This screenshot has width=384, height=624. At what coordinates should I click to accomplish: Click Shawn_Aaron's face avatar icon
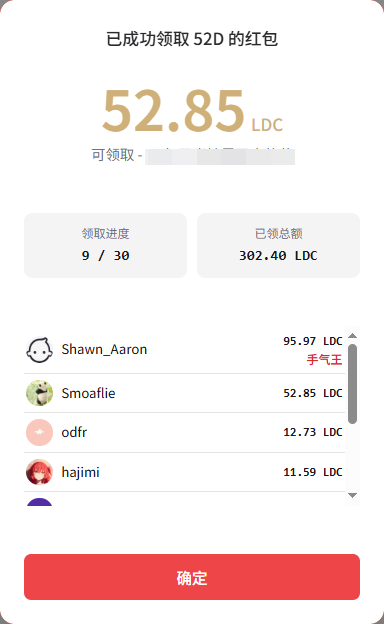(39, 350)
